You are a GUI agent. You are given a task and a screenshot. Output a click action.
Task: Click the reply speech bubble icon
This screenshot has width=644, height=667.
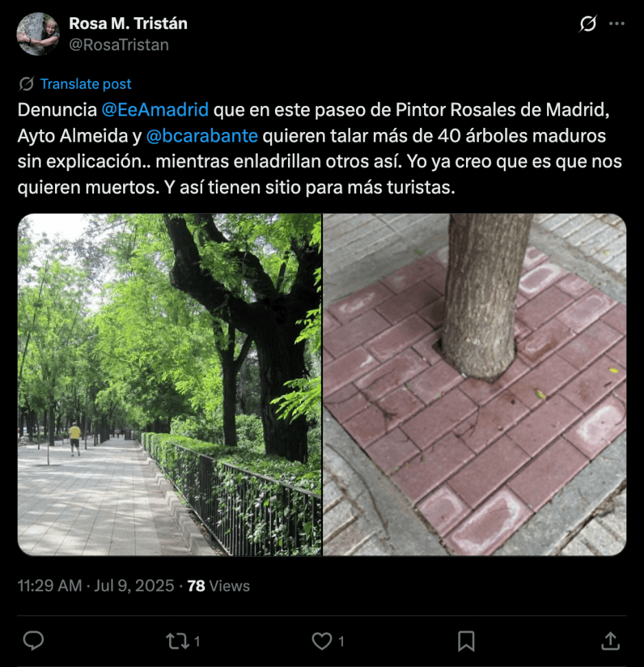pos(33,641)
